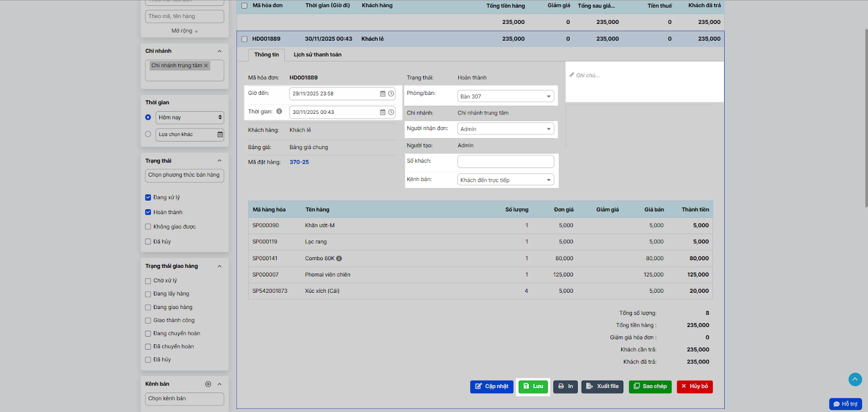Open Chọn phương thức bán hàng selector
Viewport: 868px width, 412px height.
point(184,175)
